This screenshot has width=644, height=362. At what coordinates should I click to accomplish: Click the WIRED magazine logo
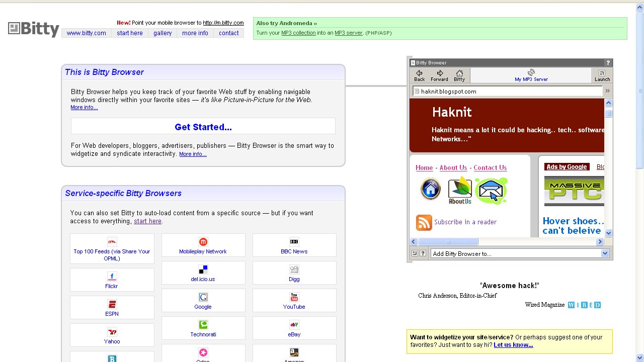584,305
